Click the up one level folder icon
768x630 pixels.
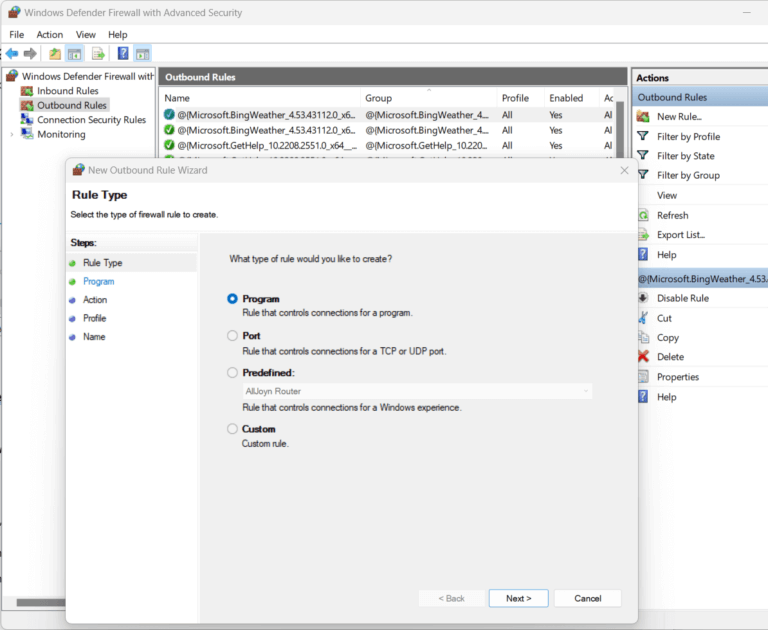click(x=55, y=53)
